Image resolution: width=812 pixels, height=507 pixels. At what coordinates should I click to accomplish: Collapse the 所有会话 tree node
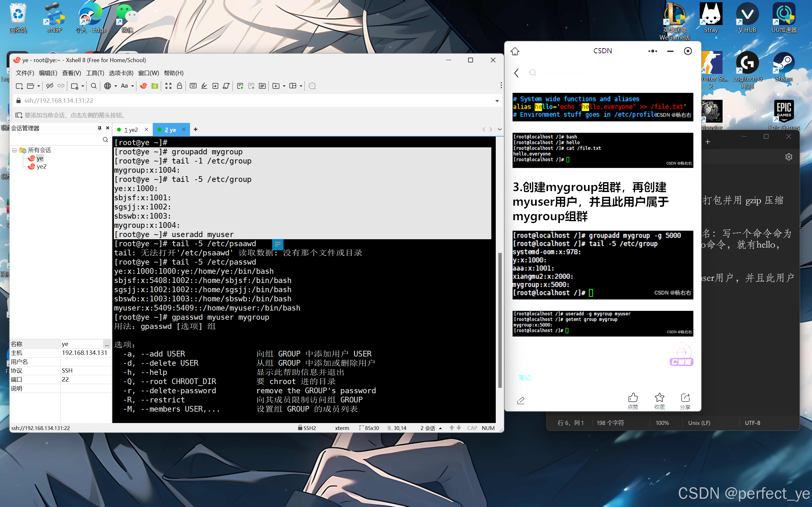coord(14,150)
